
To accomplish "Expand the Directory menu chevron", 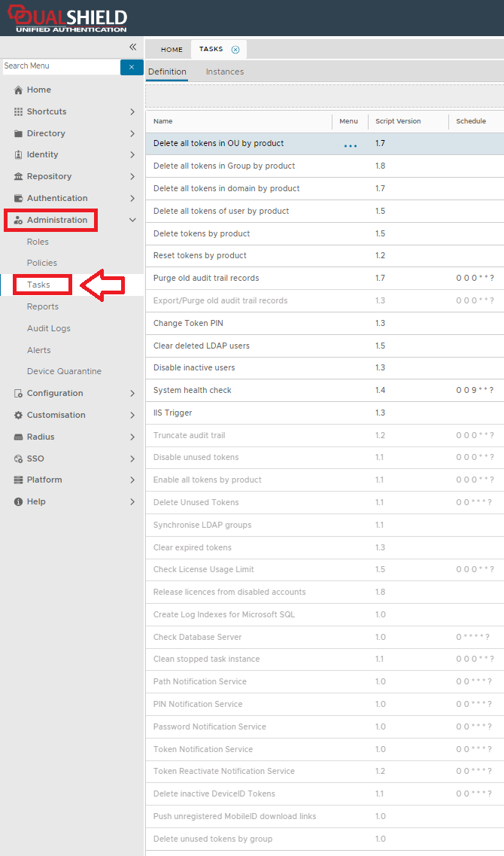I will click(x=132, y=133).
